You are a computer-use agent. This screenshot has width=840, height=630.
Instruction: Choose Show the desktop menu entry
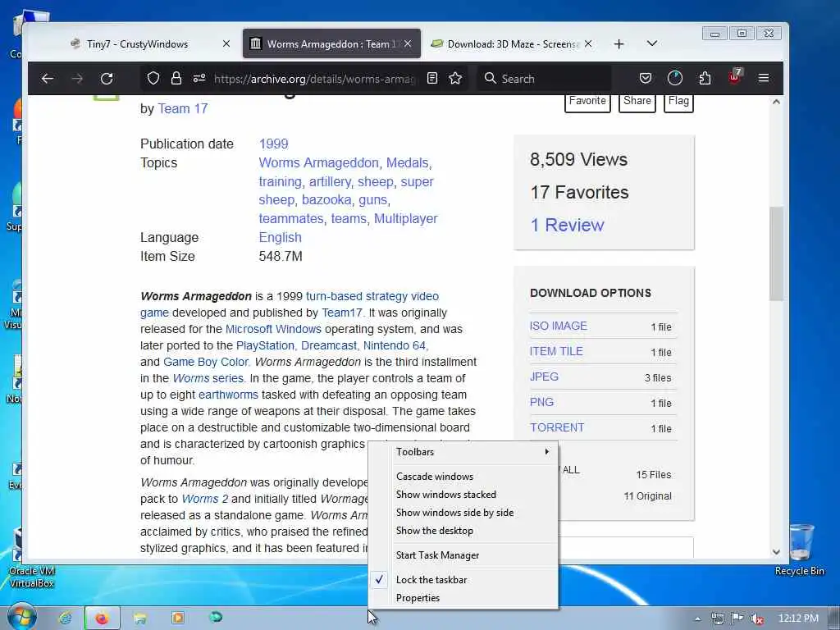(463, 531)
